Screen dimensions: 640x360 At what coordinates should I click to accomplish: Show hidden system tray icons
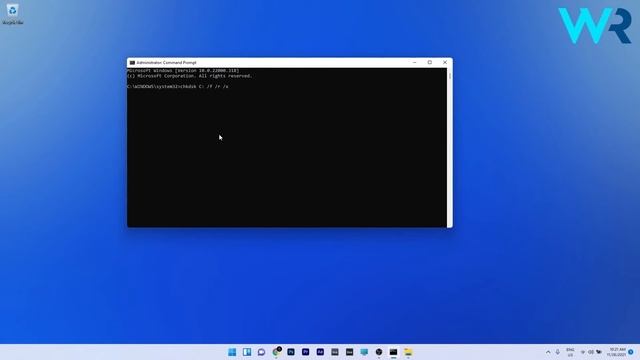tap(548, 352)
